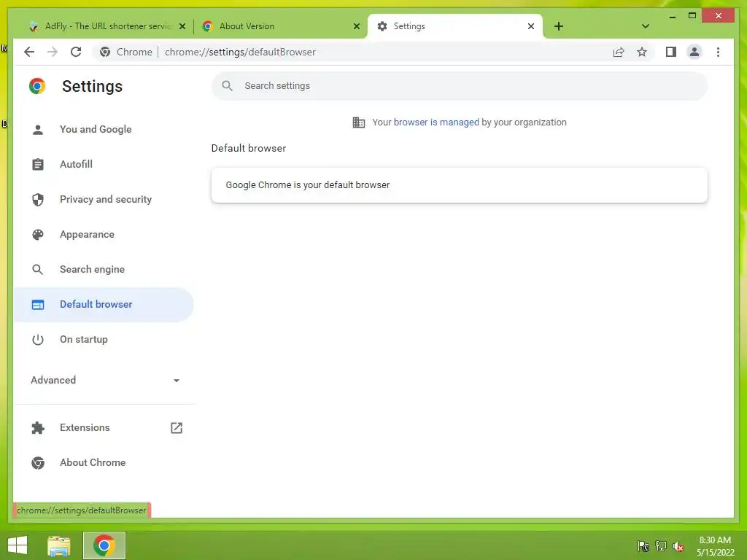Select the Settings tab
This screenshot has height=560, width=747.
tap(455, 26)
